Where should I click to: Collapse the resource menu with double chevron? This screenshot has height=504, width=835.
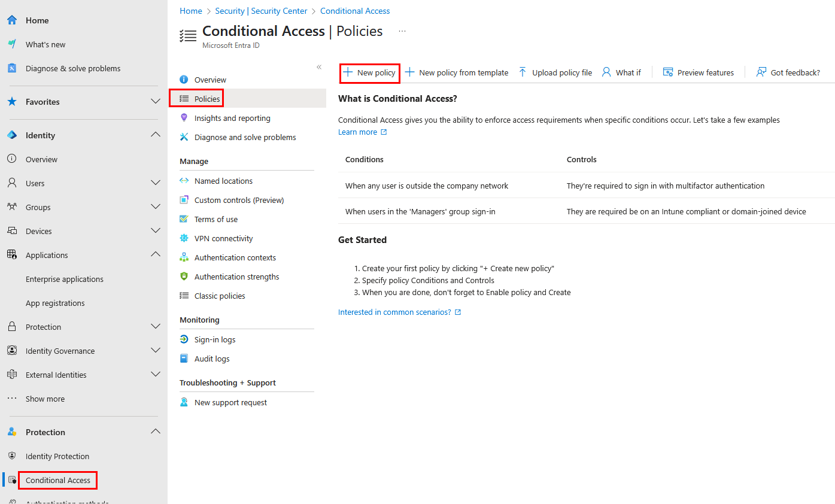pos(319,67)
